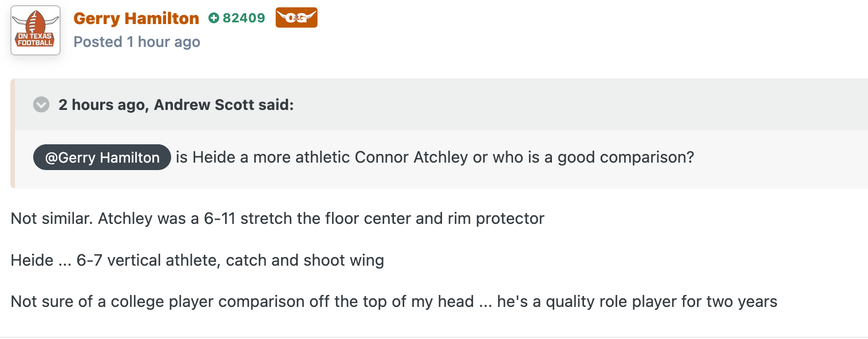Click '2 hours ago' in the quote header

[x=101, y=105]
